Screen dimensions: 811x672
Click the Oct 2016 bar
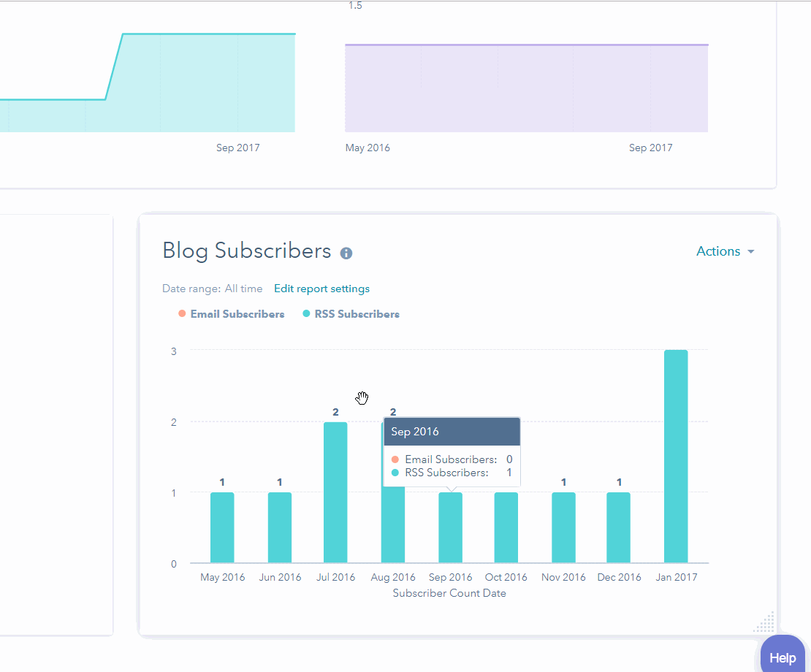coord(506,527)
